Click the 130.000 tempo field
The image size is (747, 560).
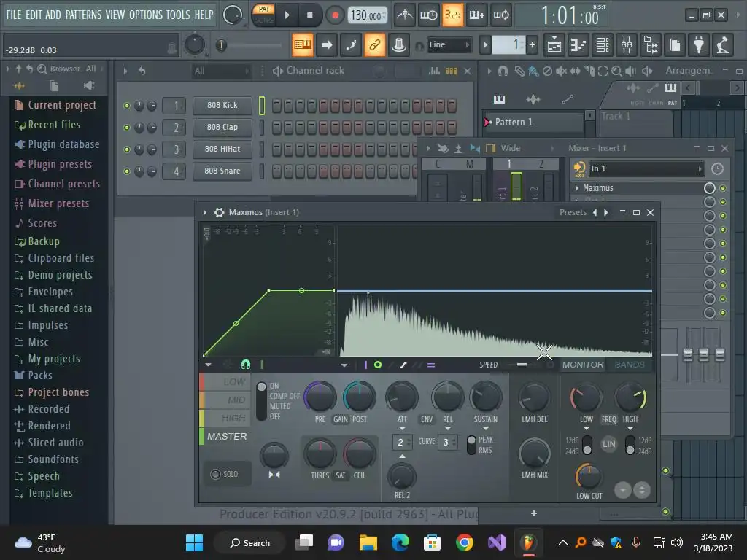367,15
